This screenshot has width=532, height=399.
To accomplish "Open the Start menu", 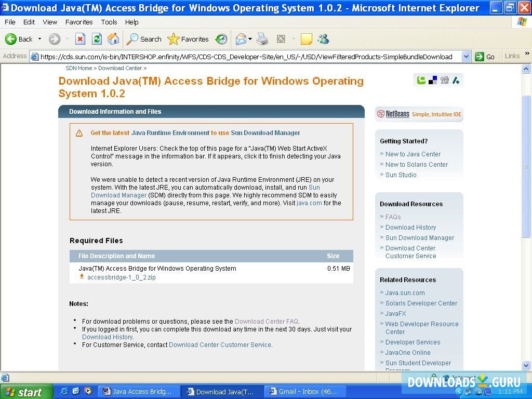I will click(x=26, y=391).
